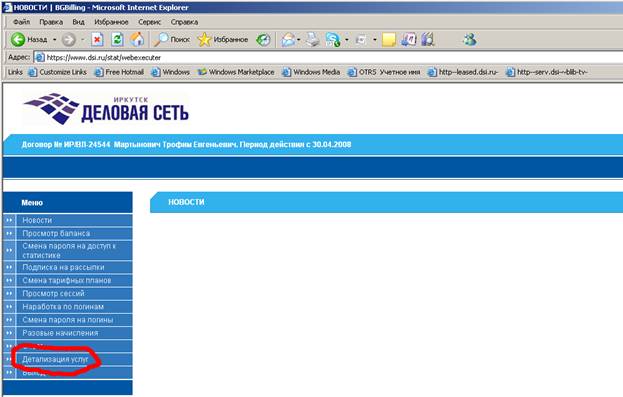Print the page with printer icon
The image size is (623, 397).
(313, 40)
